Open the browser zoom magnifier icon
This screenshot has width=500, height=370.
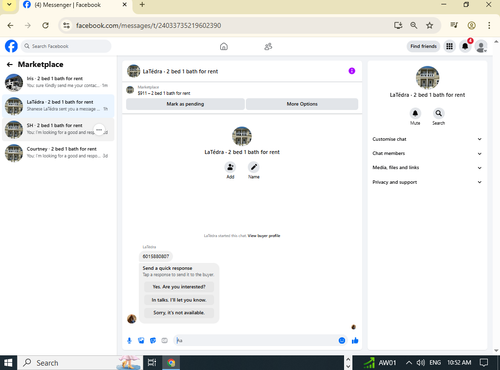(414, 25)
